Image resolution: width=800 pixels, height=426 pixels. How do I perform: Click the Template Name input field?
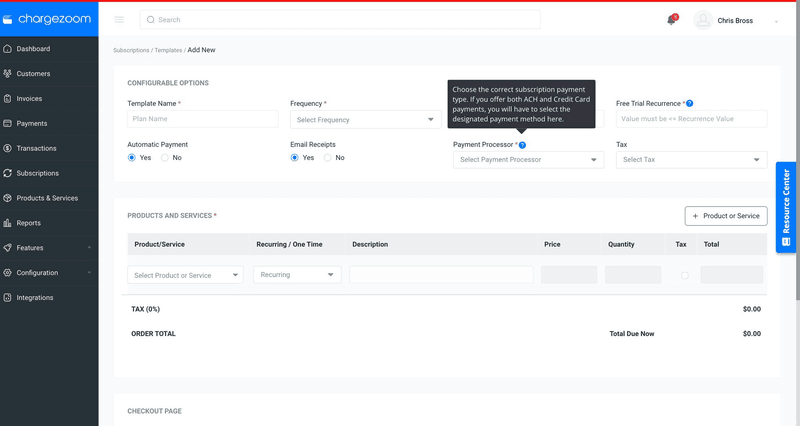[x=203, y=119]
